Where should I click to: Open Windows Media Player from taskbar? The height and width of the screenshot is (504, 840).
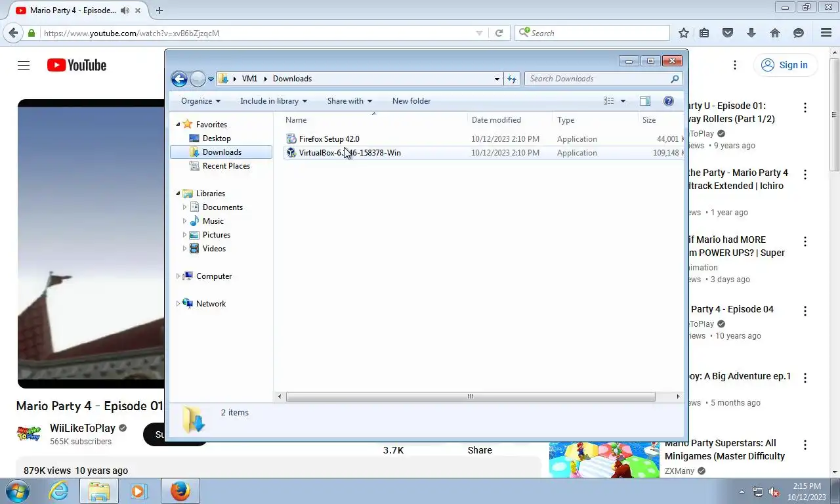[138, 491]
